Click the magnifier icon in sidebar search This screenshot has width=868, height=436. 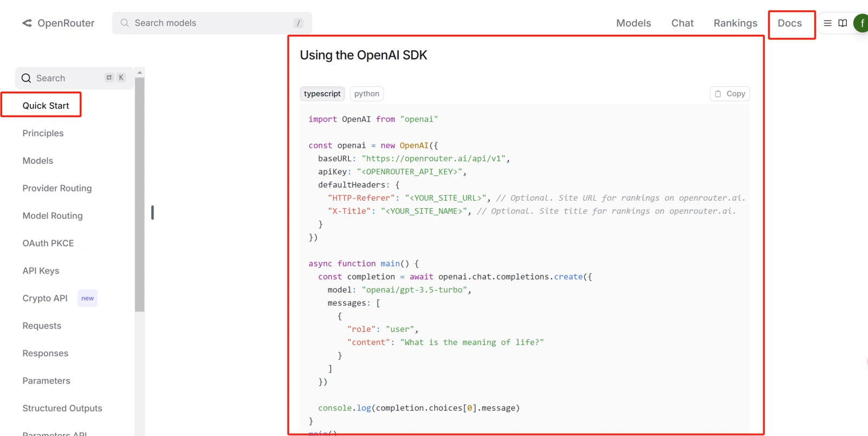click(x=26, y=78)
